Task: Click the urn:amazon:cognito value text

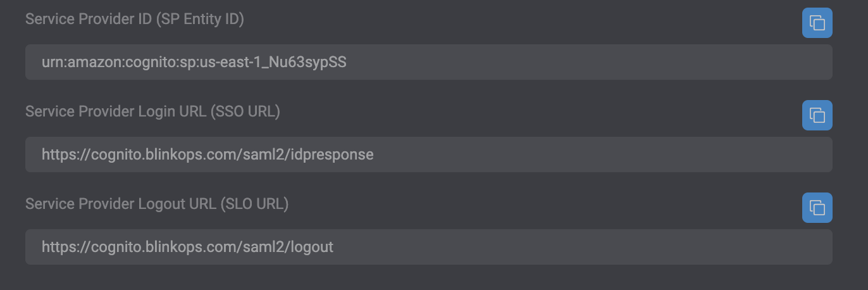Action: click(194, 62)
